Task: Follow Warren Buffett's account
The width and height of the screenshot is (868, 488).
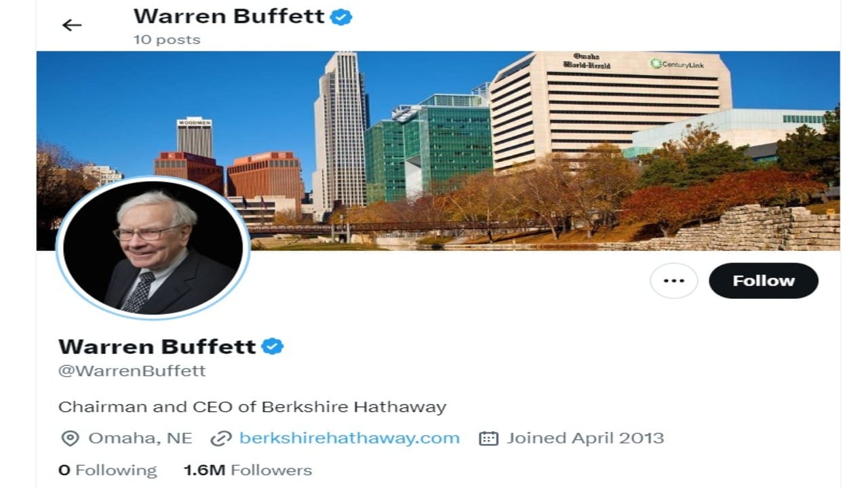Action: tap(764, 281)
